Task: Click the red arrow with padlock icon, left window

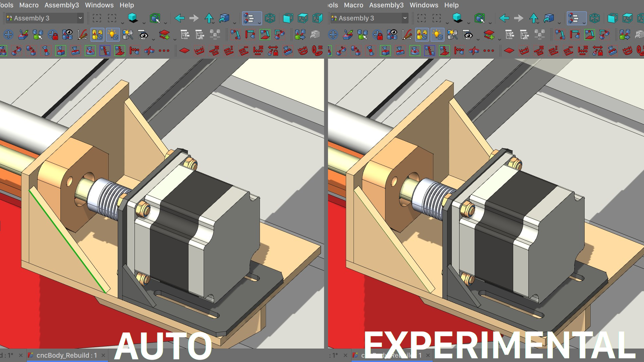Action: [x=273, y=51]
